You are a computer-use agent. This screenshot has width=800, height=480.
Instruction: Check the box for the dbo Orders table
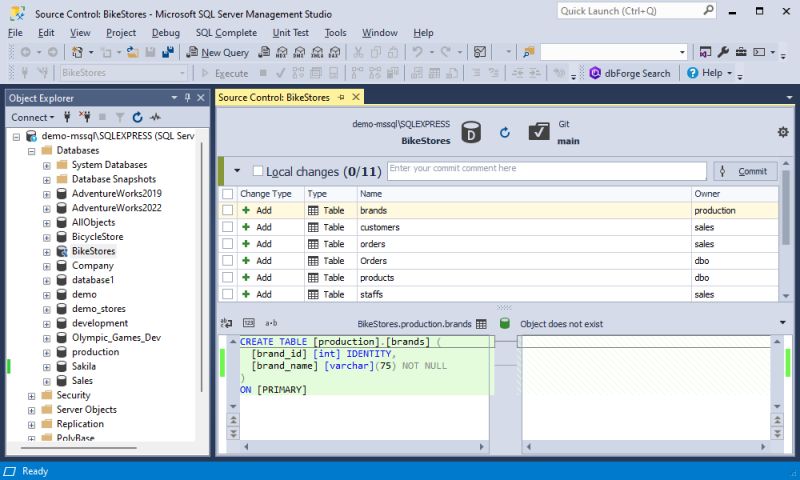click(x=228, y=261)
